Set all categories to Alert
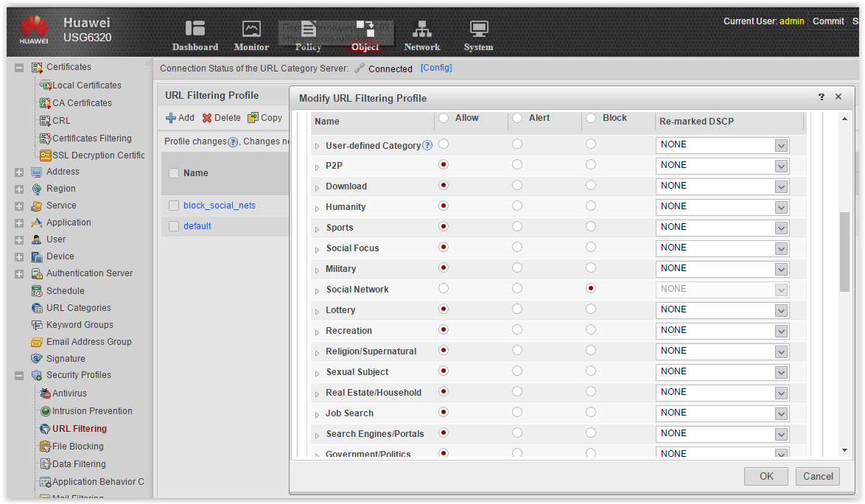865x504 pixels. [x=517, y=118]
